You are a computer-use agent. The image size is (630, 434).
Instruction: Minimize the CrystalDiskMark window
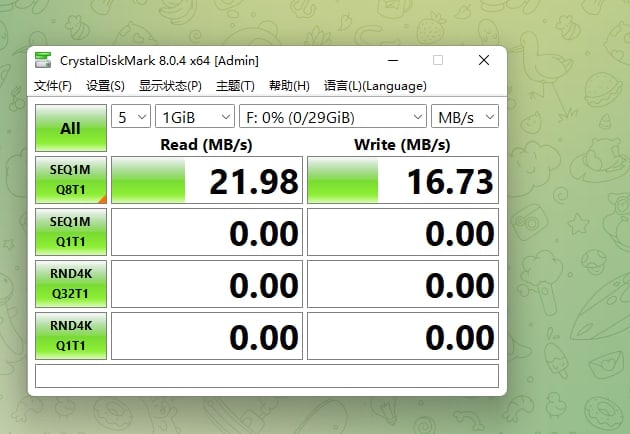tap(393, 60)
